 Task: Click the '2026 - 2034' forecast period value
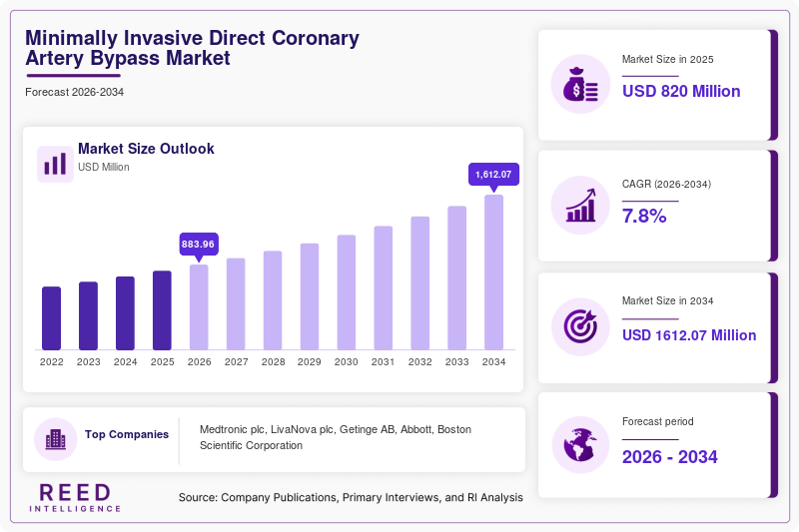[669, 457]
